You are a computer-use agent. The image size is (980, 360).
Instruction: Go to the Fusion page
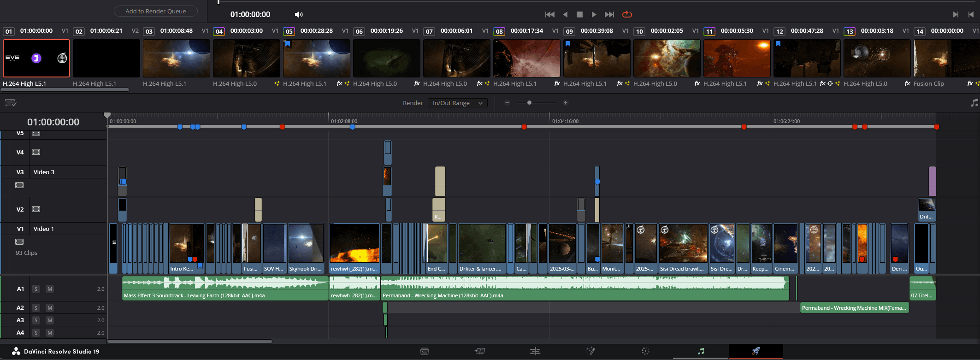[x=590, y=351]
